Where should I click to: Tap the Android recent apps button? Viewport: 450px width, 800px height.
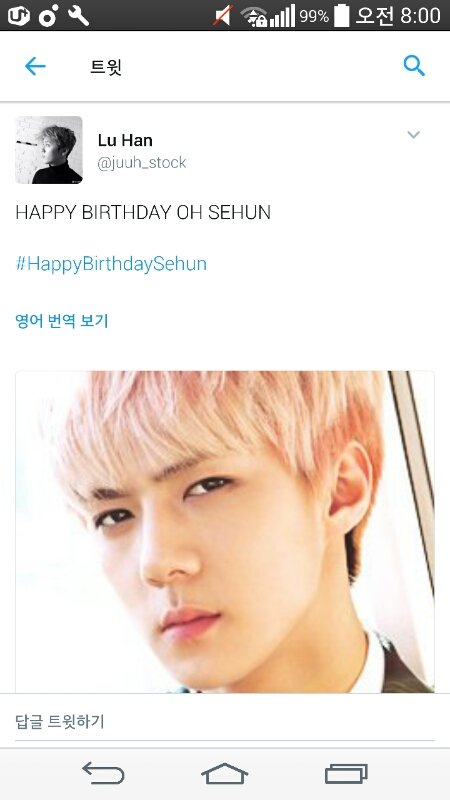(x=346, y=773)
